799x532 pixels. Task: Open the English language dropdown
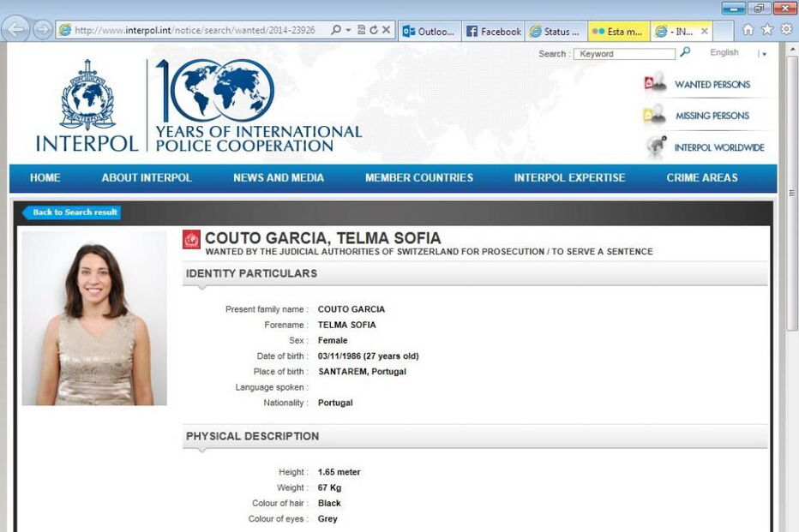(724, 52)
